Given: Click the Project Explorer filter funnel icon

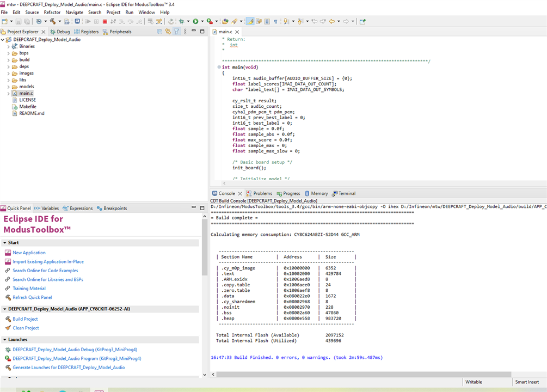Looking at the screenshot, I should (x=176, y=32).
